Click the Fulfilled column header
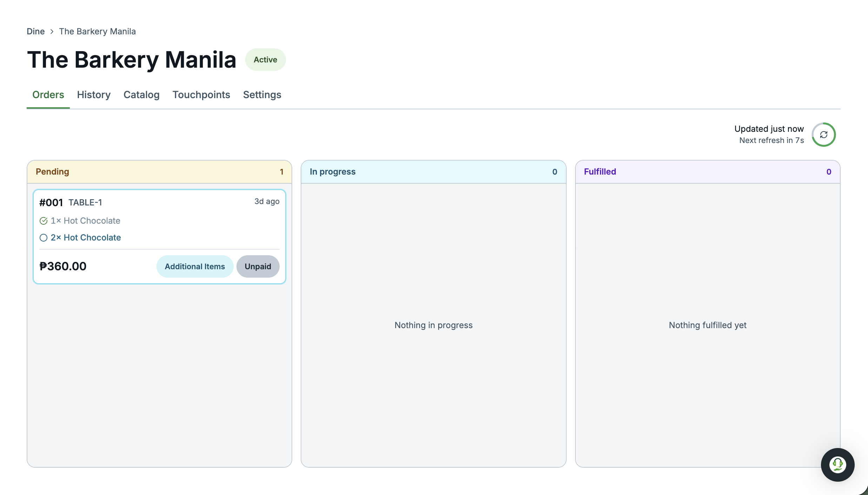 tap(708, 172)
